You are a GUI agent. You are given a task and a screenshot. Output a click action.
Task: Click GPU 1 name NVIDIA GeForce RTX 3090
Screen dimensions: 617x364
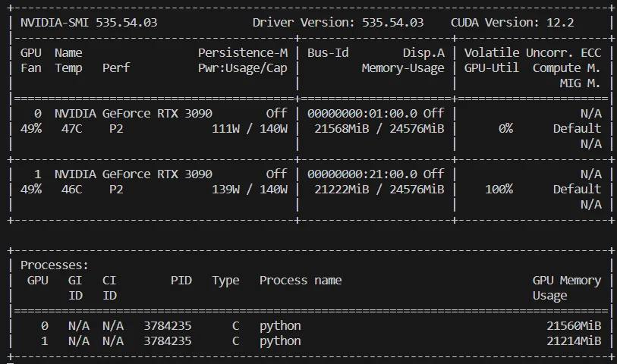pyautogui.click(x=134, y=174)
